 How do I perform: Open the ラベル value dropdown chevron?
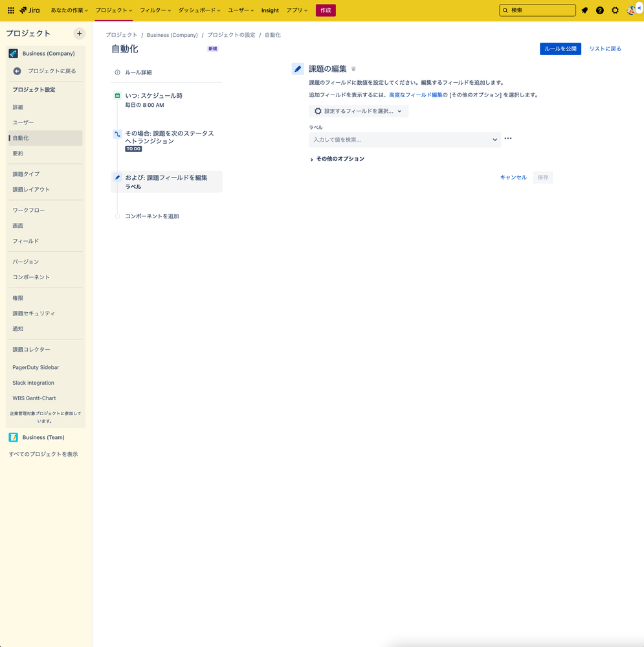(x=495, y=139)
